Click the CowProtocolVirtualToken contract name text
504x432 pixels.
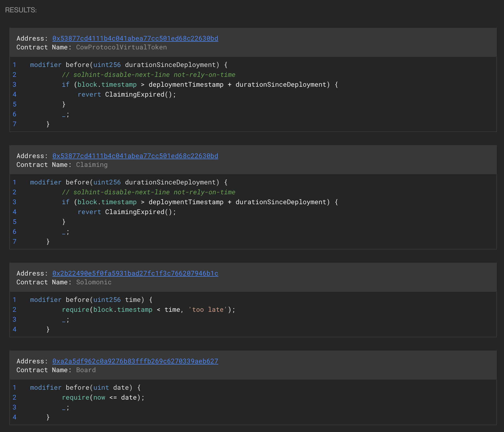(x=121, y=47)
